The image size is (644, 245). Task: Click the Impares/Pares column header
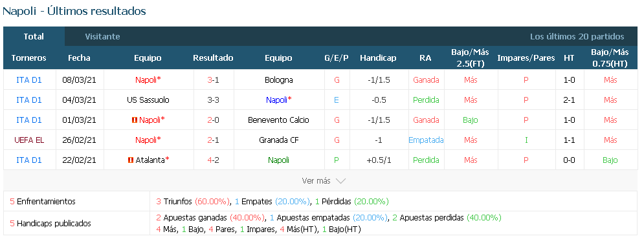pos(526,58)
